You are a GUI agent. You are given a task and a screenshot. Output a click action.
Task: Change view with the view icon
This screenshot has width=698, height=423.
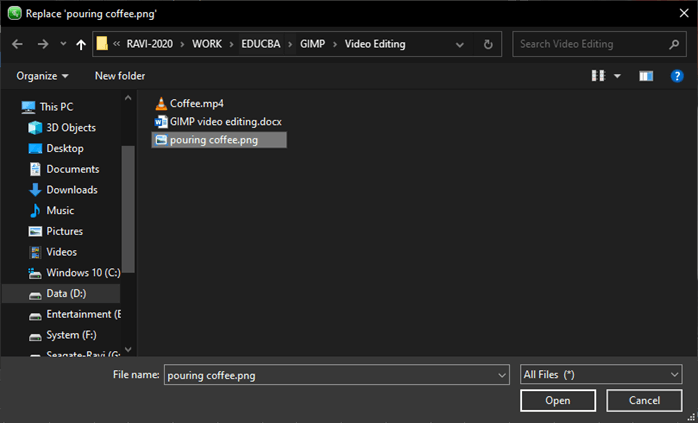click(x=598, y=76)
